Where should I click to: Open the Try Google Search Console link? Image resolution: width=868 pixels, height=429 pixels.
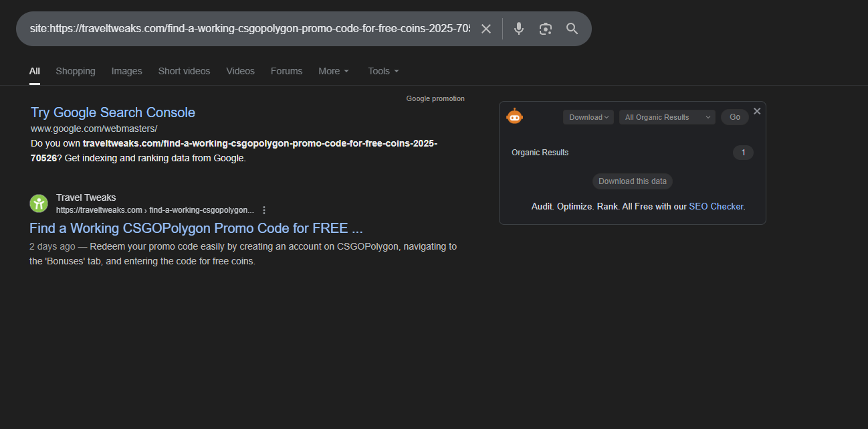113,112
